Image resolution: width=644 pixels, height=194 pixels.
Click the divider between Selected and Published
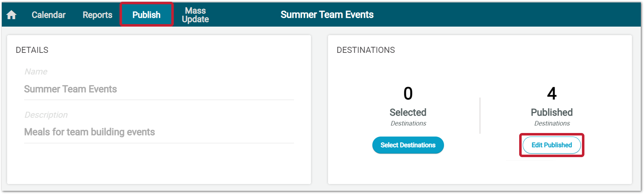[x=480, y=116]
